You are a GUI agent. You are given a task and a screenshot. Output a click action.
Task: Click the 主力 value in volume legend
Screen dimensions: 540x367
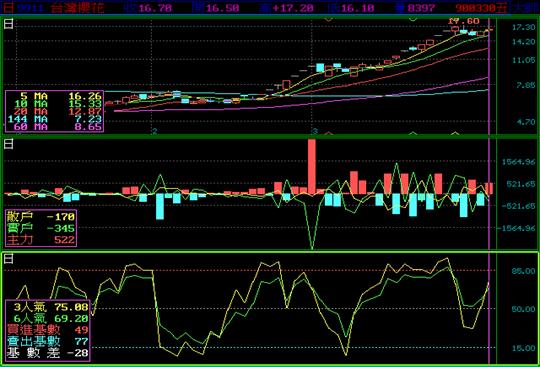pos(65,240)
